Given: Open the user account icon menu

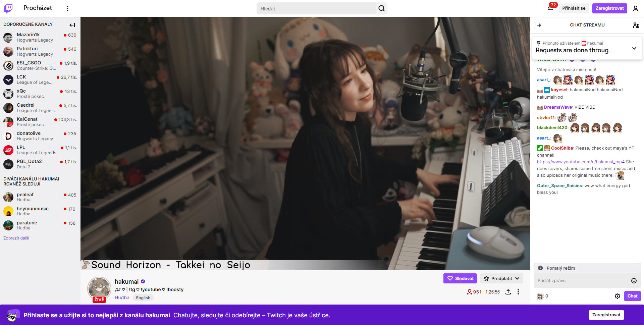Looking at the screenshot, I should click(636, 8).
